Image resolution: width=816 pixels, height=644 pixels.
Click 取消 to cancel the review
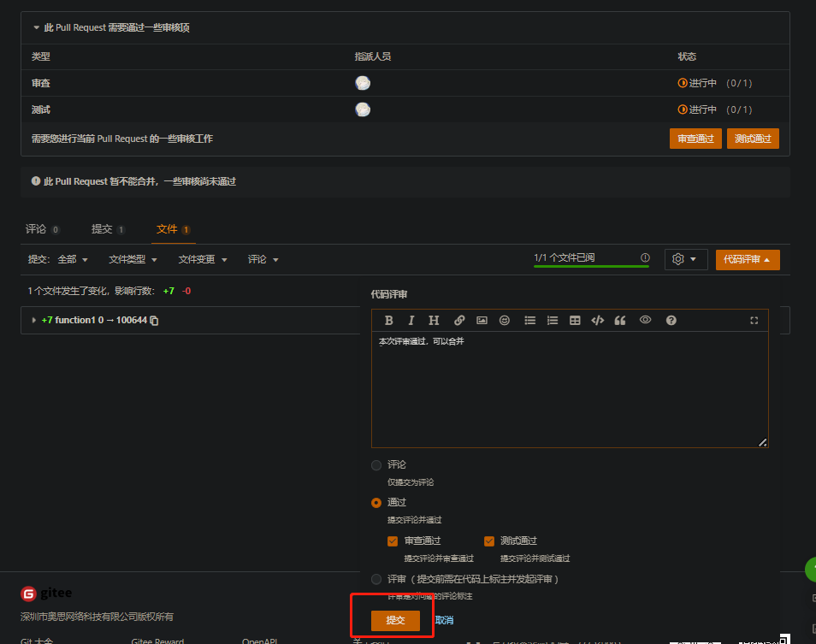(444, 620)
